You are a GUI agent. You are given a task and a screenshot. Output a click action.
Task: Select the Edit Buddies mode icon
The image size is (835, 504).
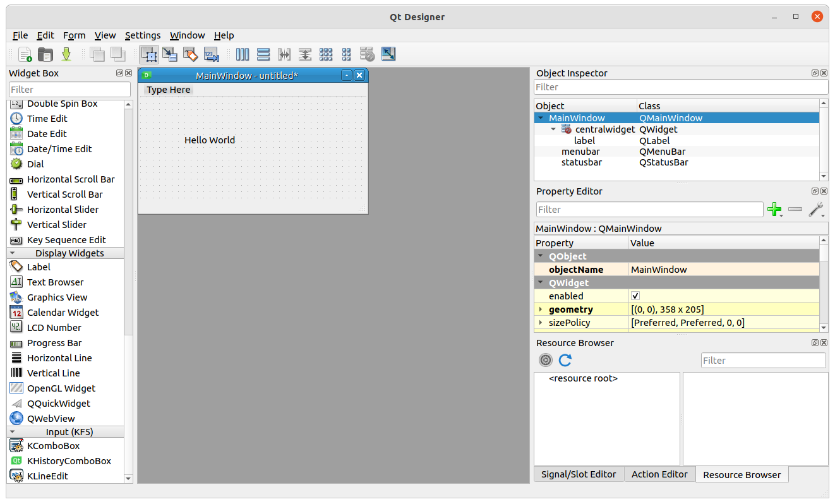pos(191,54)
